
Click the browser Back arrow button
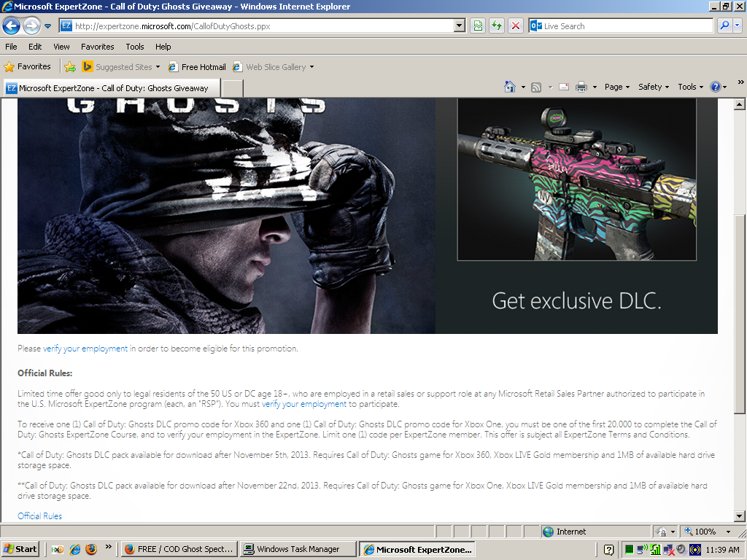coord(11,26)
